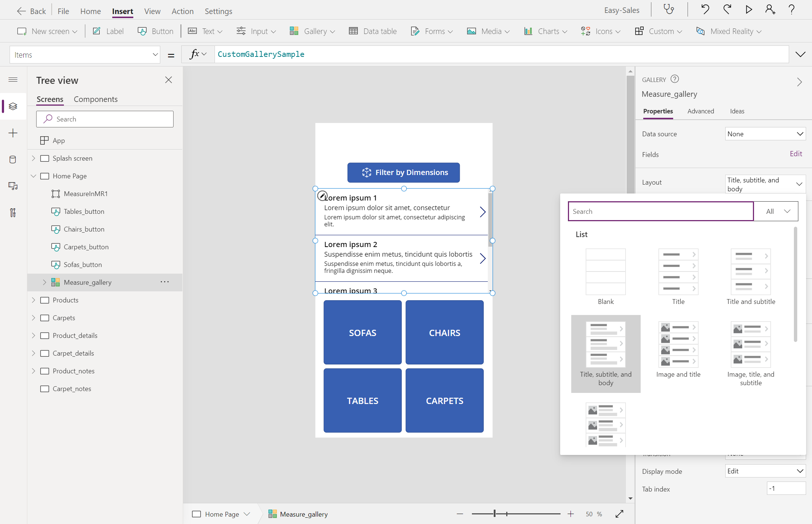Image resolution: width=812 pixels, height=524 pixels.
Task: Open the Share user icon
Action: point(770,10)
